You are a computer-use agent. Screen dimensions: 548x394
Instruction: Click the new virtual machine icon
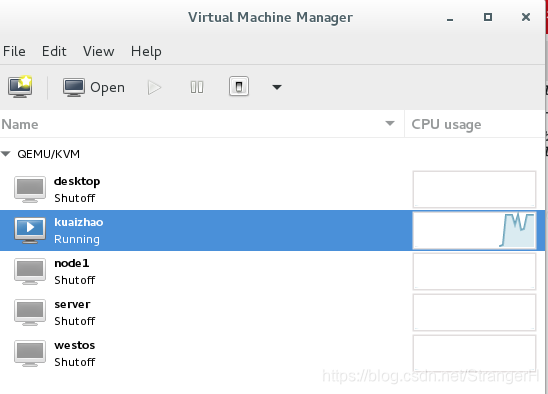click(20, 87)
